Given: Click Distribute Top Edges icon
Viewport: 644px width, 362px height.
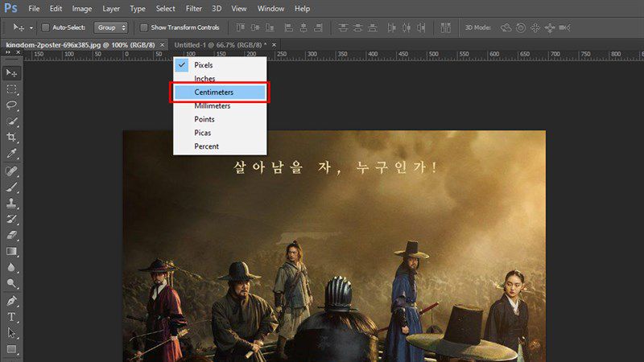Looking at the screenshot, I should tap(343, 27).
